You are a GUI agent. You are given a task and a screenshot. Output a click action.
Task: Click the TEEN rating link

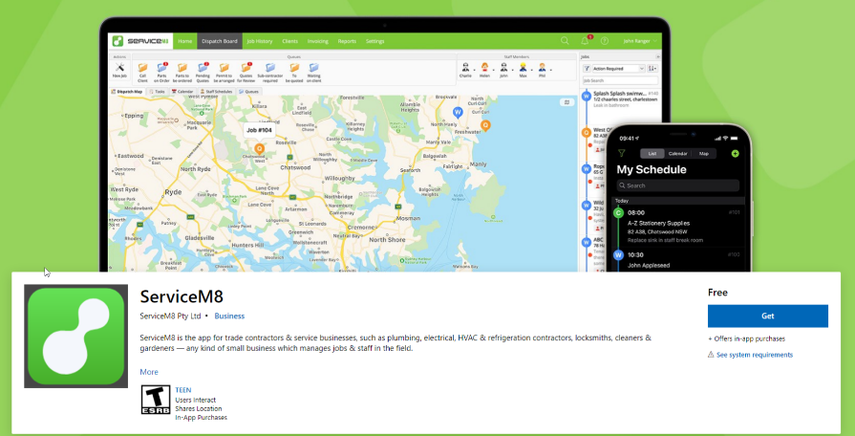tap(183, 390)
